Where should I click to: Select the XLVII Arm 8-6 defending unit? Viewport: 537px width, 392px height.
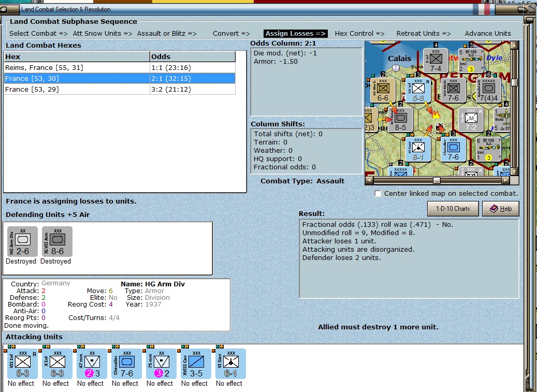[x=57, y=242]
